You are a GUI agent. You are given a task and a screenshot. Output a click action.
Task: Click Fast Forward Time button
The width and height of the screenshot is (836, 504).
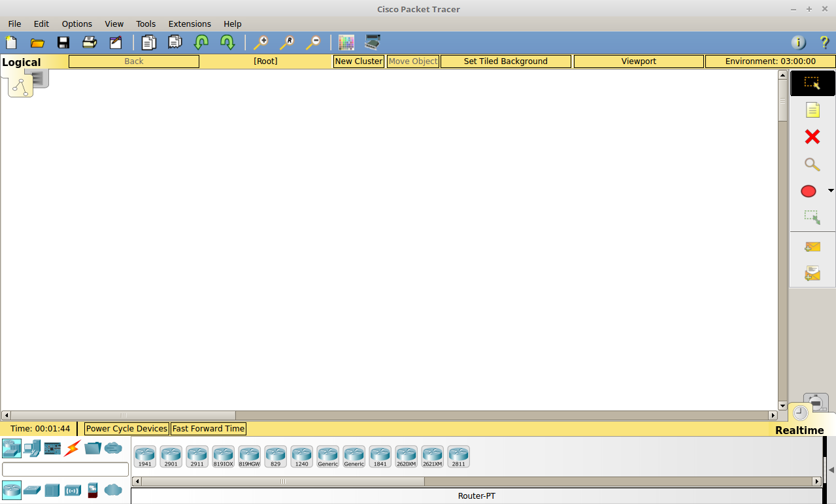click(209, 429)
